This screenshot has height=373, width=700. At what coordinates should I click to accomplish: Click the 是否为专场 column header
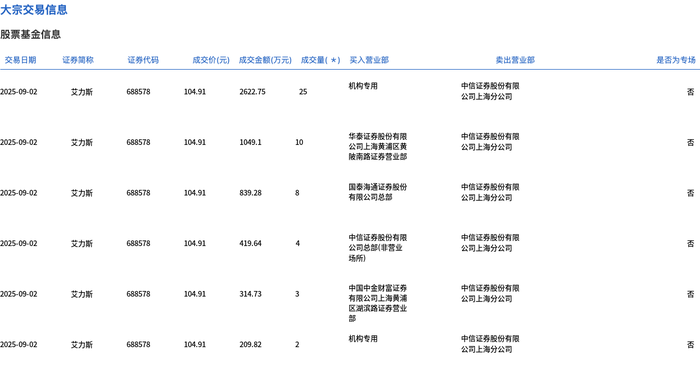tap(675, 60)
